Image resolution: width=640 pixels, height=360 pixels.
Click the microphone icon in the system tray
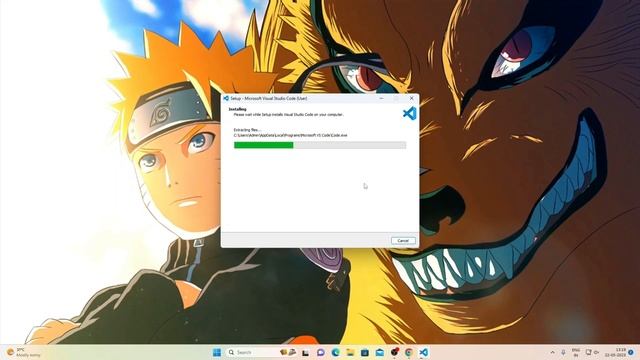(563, 352)
